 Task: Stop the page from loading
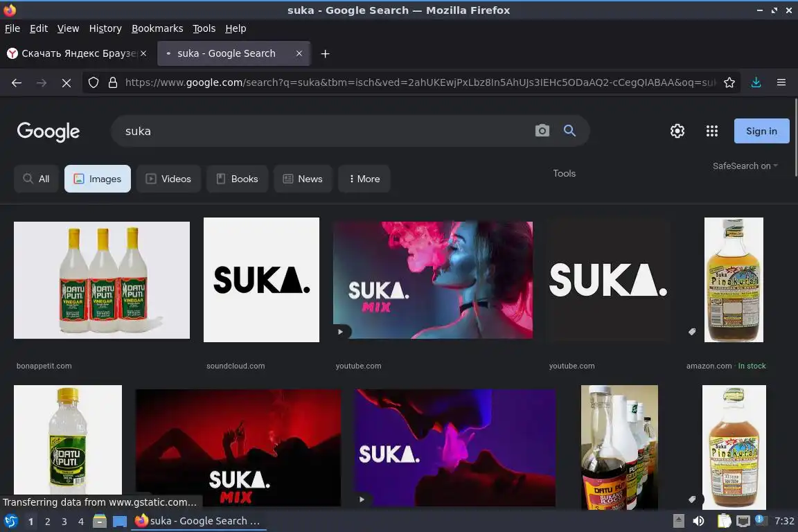point(66,82)
